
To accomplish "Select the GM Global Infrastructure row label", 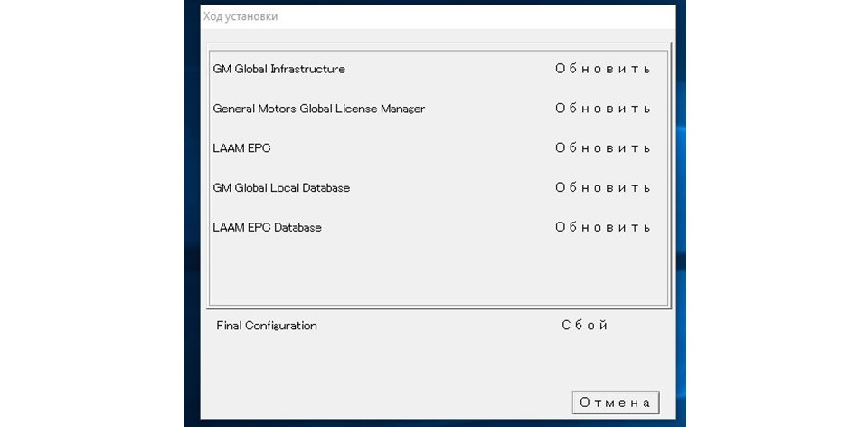I will point(279,70).
